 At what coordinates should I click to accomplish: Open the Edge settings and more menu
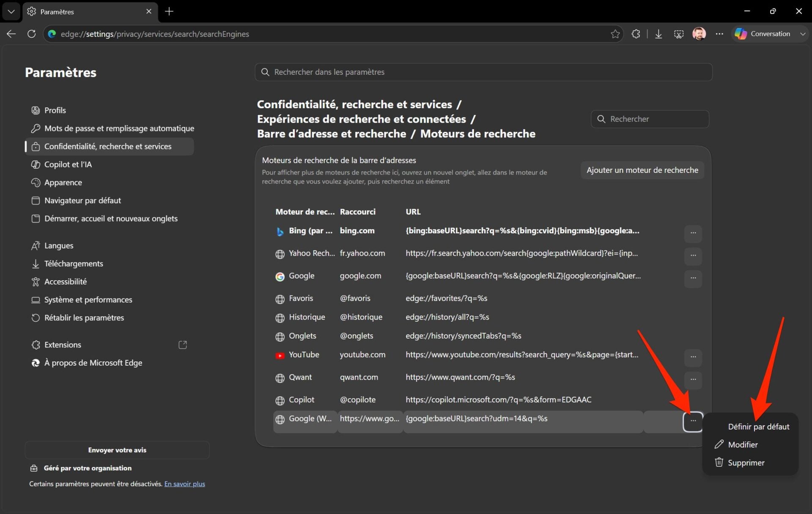click(x=719, y=34)
